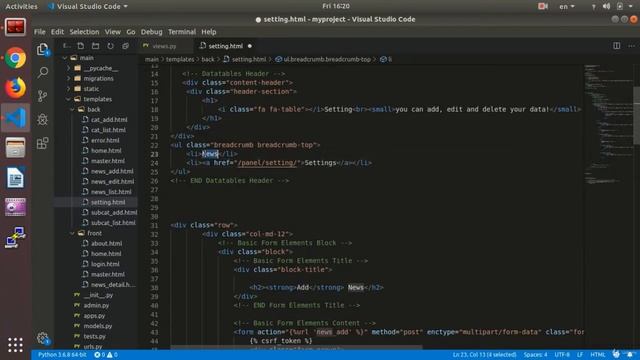Open the Source Control view
The image size is (640, 360).
(x=42, y=96)
